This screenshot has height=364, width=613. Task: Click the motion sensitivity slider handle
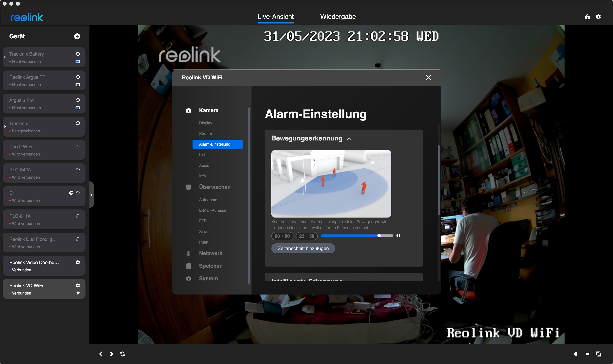point(379,236)
